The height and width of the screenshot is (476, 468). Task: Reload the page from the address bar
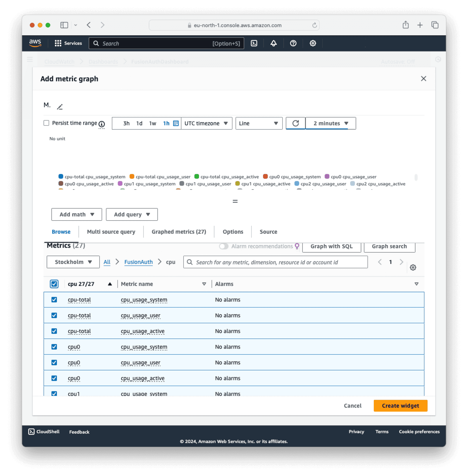314,25
